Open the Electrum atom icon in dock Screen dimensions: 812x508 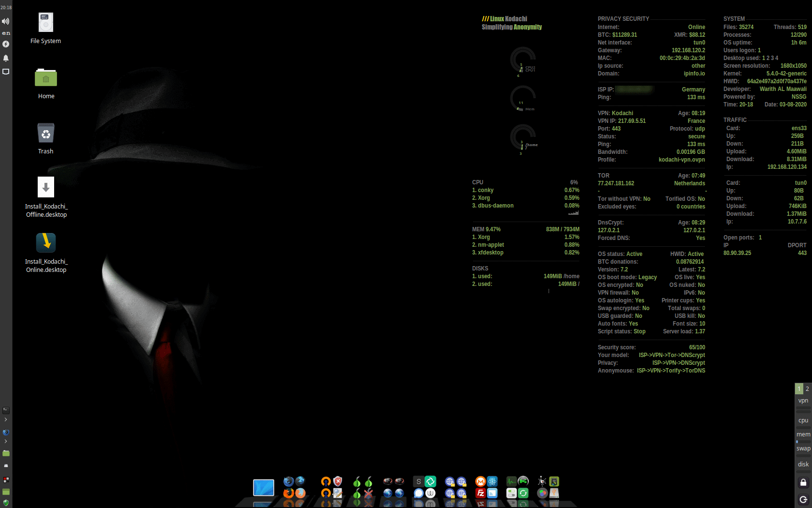[x=492, y=481]
